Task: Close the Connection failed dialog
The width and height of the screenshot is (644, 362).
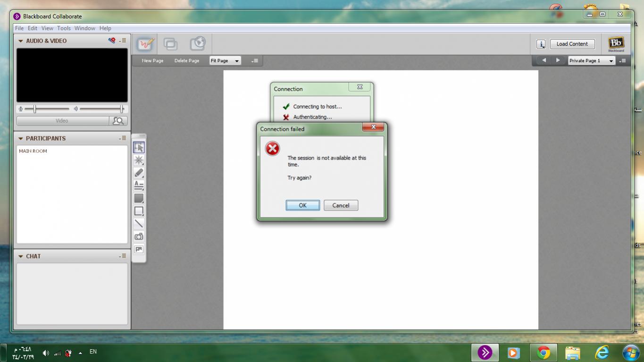Action: 373,127
